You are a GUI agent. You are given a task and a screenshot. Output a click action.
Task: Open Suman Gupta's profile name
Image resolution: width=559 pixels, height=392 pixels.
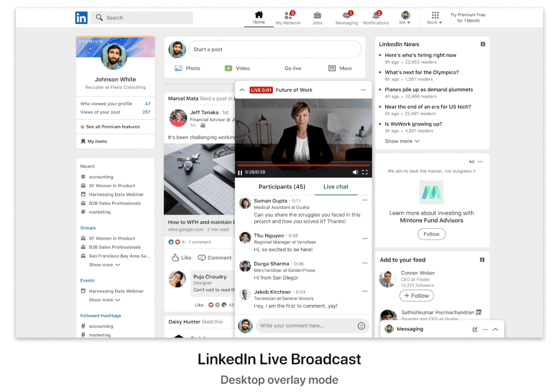tap(270, 201)
